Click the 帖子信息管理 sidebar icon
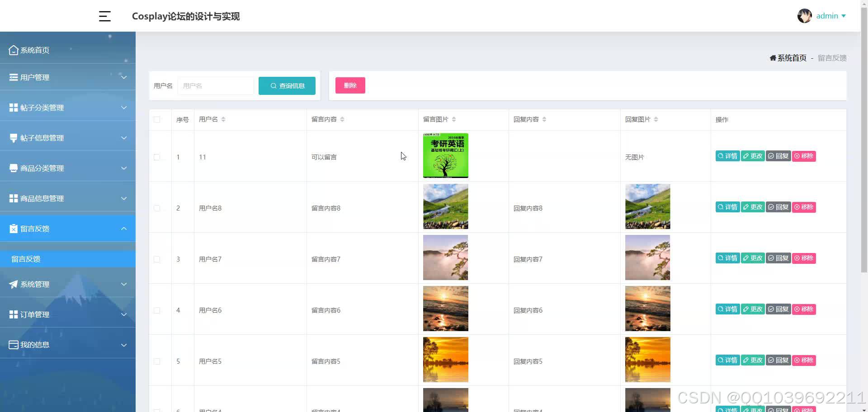Screen dimensions: 868x412 point(14,138)
